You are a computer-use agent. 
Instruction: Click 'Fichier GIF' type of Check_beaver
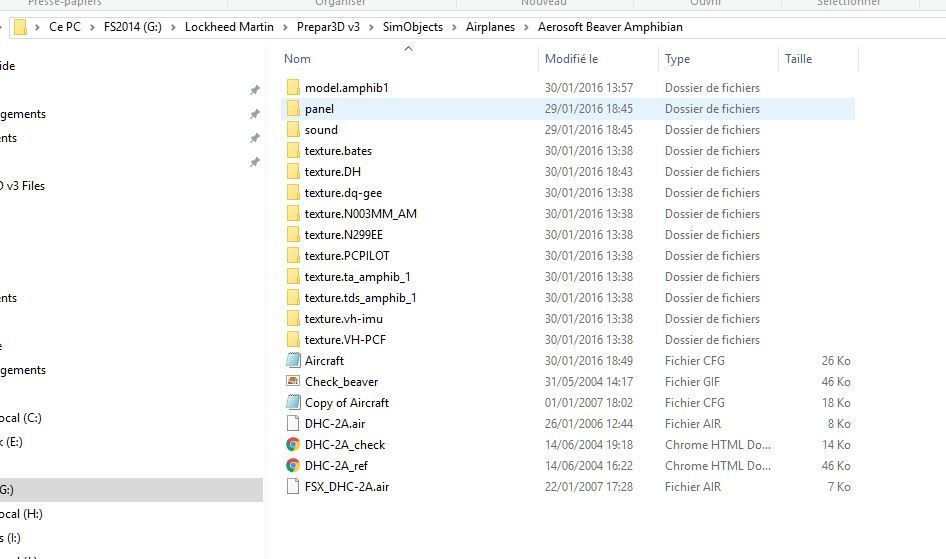[x=692, y=382]
